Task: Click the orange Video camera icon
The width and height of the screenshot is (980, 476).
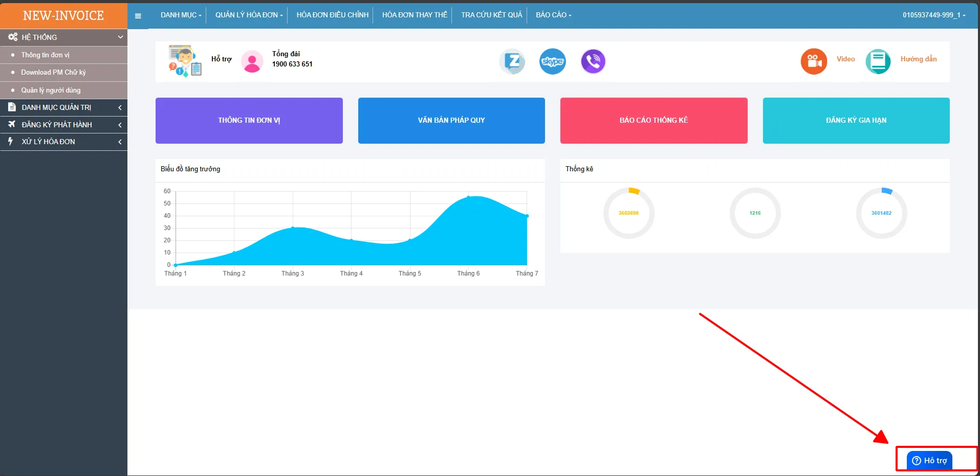Action: point(814,61)
